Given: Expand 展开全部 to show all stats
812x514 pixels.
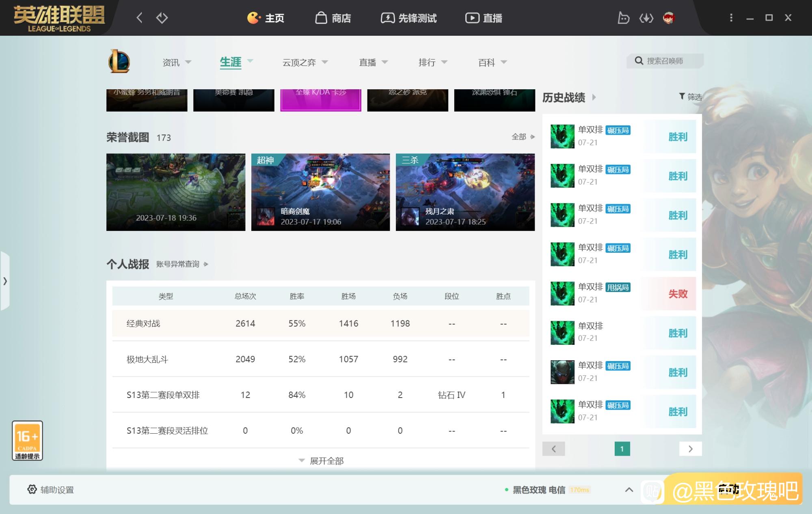Looking at the screenshot, I should coord(321,461).
